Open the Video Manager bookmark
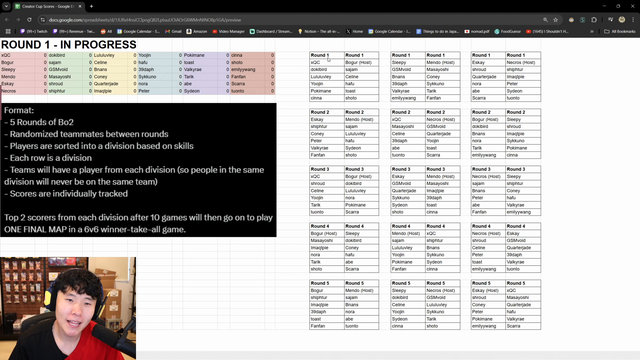 tap(228, 31)
